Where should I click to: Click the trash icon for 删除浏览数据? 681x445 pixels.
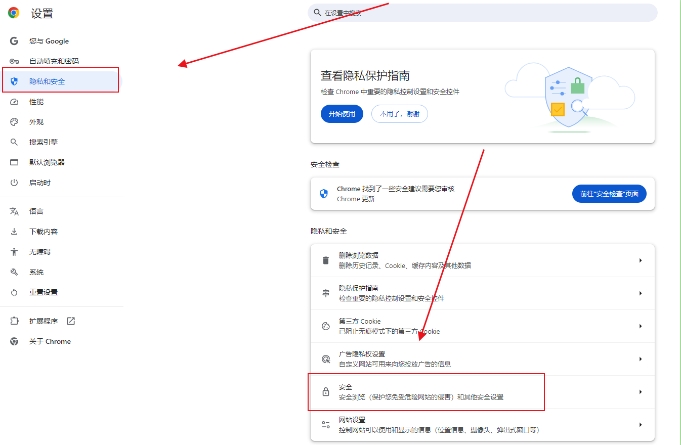[x=326, y=260]
